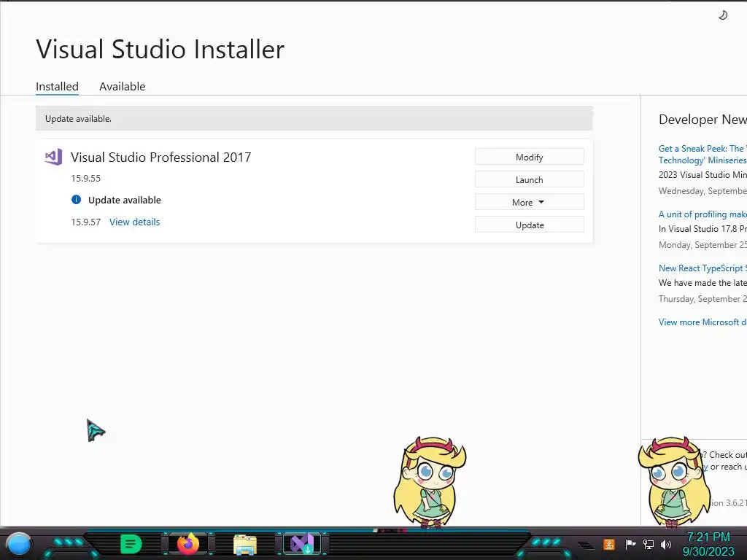
Task: Open the volume speaker icon
Action: [x=666, y=544]
